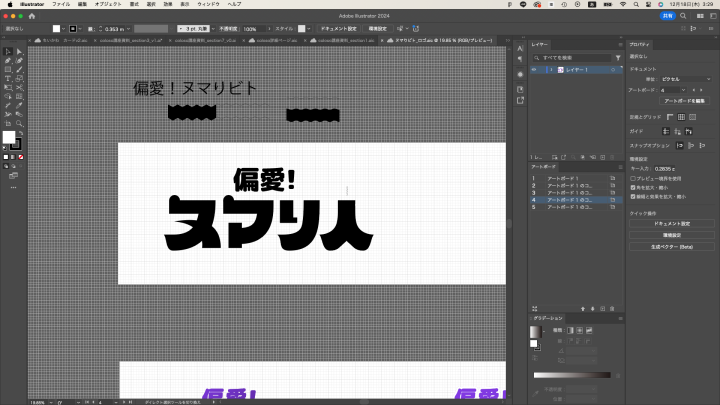Image resolution: width=720 pixels, height=405 pixels.
Task: Click the すべてを検索 layer search field
Action: coord(572,58)
